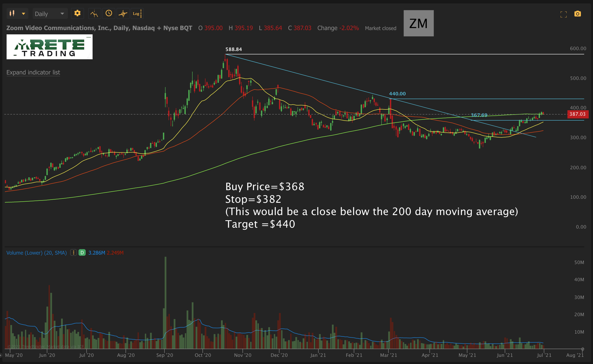Expand the chart type dropdown arrow
593x364 pixels.
(24, 14)
